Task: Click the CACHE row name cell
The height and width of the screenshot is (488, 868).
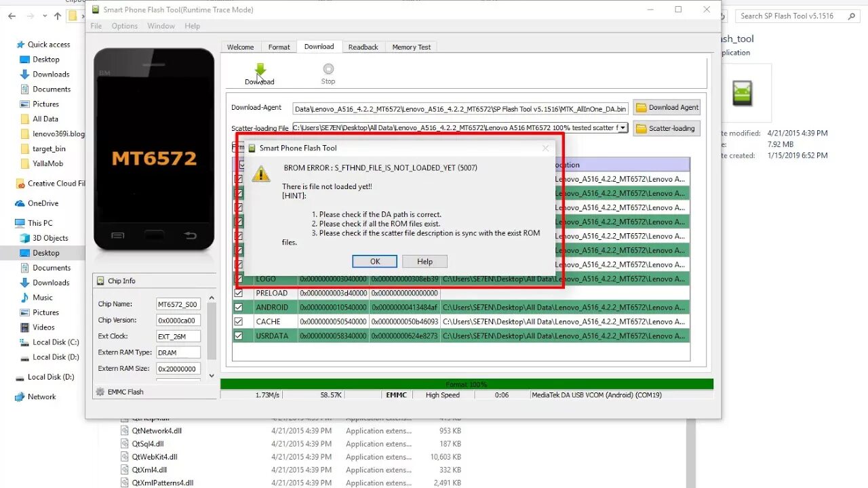Action: coord(276,321)
